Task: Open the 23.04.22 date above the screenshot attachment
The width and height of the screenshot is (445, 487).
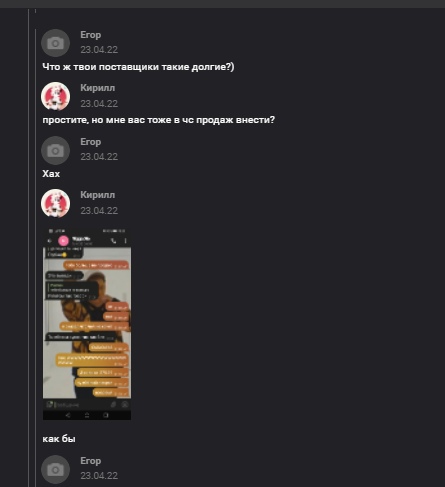Action: (99, 211)
